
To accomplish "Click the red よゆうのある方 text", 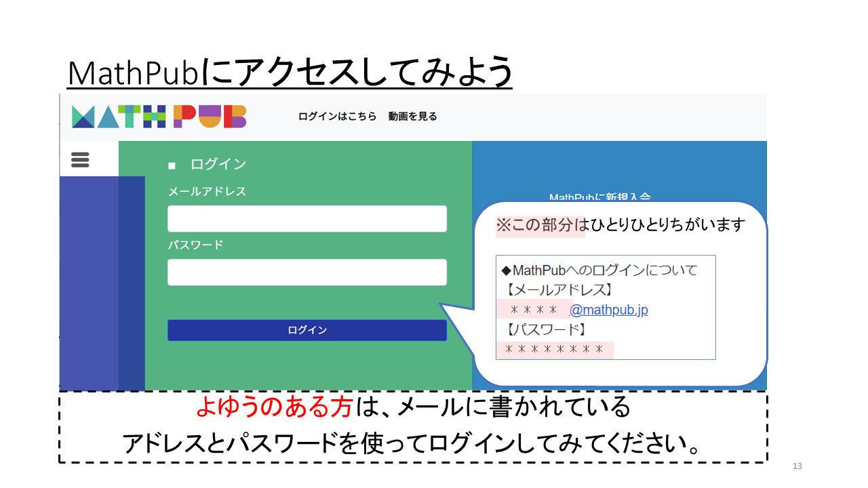I will coord(274,407).
